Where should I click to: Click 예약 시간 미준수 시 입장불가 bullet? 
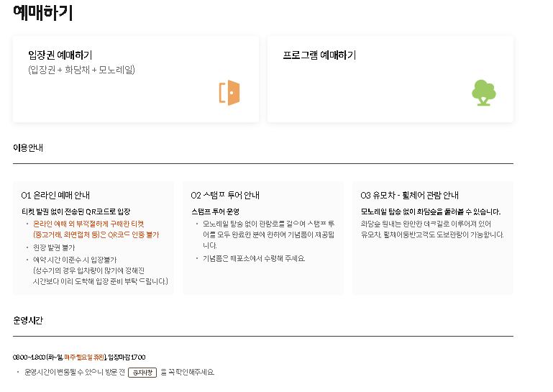coord(75,260)
